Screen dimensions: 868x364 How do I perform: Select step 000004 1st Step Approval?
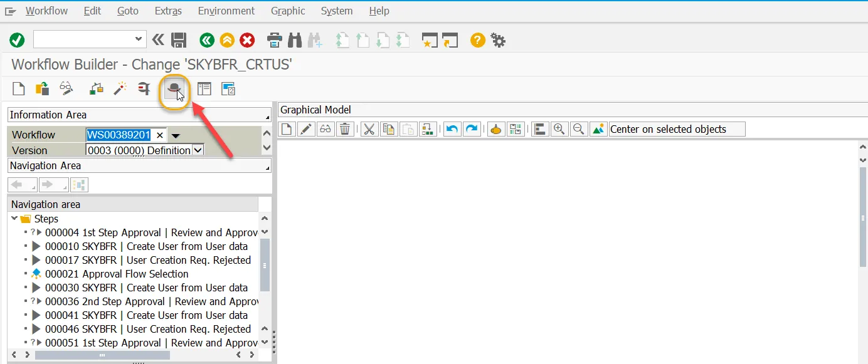pyautogui.click(x=151, y=232)
